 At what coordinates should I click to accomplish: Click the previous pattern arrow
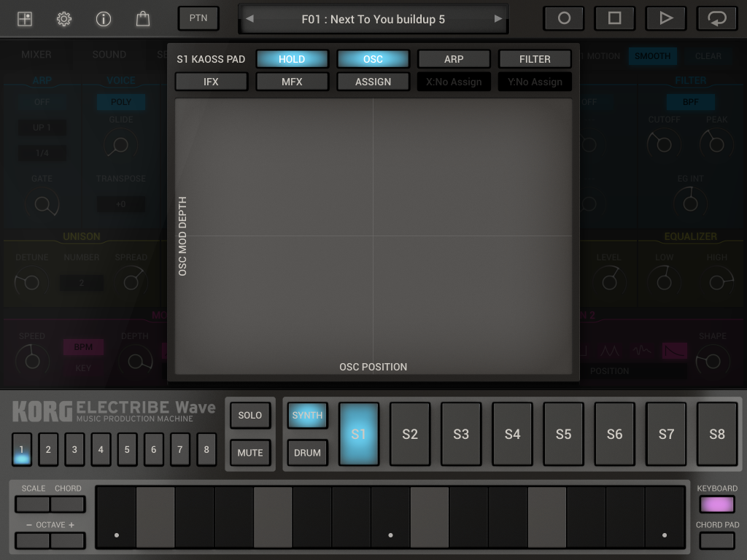click(x=249, y=20)
